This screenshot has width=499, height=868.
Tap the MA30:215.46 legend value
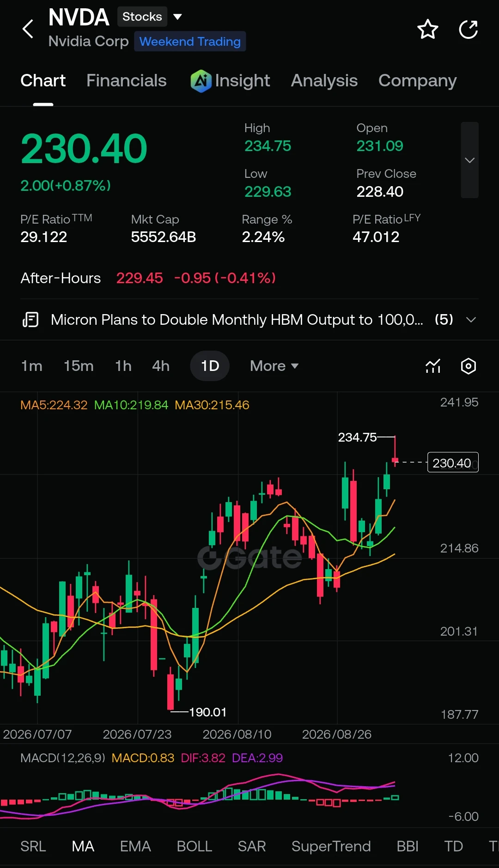coord(212,405)
